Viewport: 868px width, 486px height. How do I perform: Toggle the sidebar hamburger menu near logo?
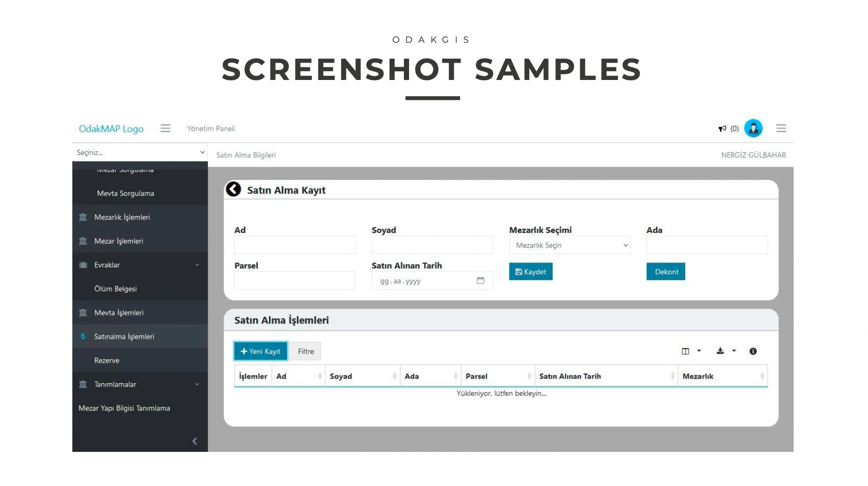point(165,128)
